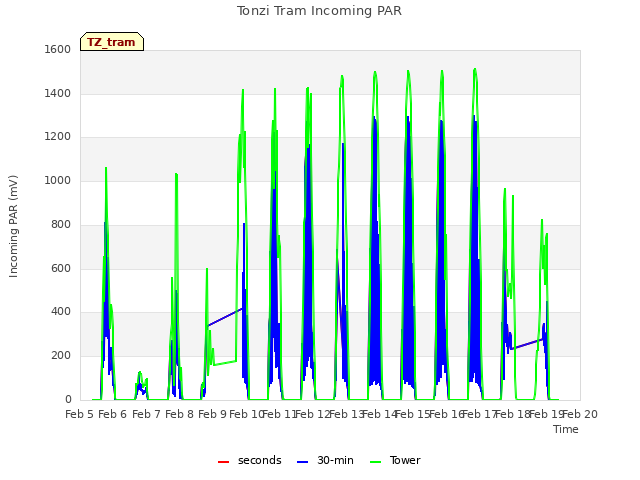Click the 1400 y-axis tick label
This screenshot has height=480, width=640.
point(58,93)
